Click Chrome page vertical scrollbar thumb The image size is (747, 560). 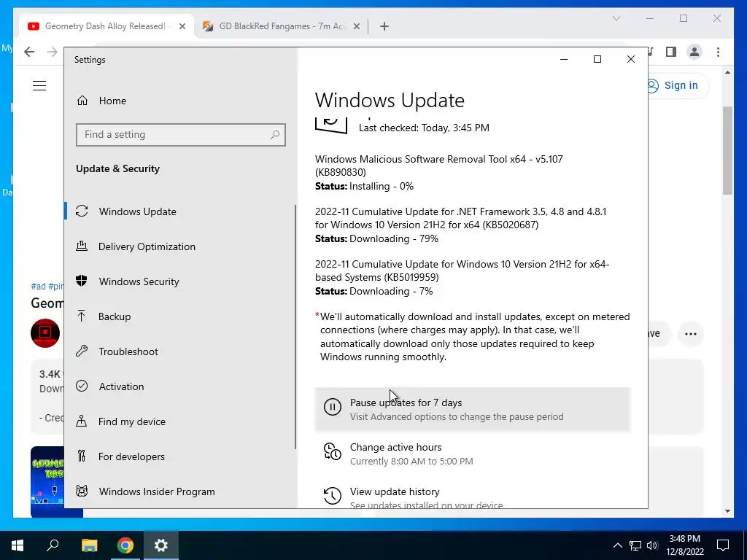click(727, 150)
